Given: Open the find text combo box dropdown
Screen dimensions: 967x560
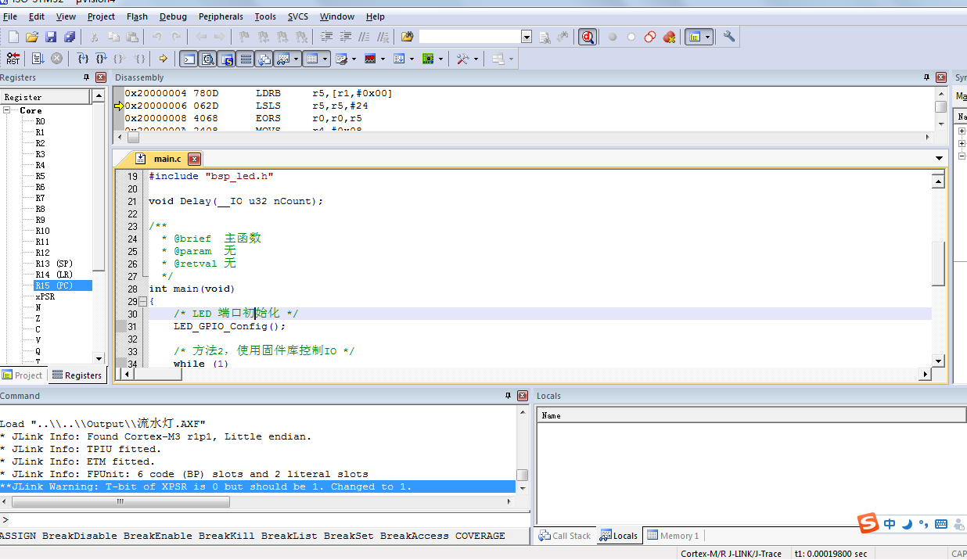Looking at the screenshot, I should pyautogui.click(x=527, y=37).
